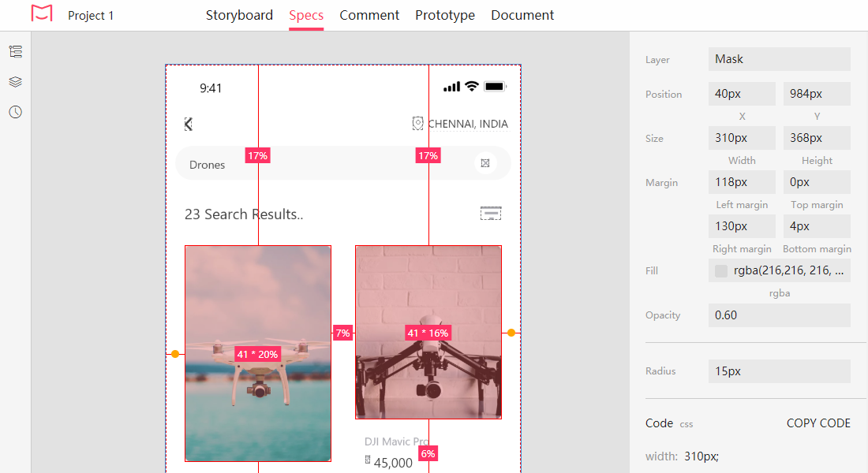Open the page tree sidebar icon

click(16, 51)
